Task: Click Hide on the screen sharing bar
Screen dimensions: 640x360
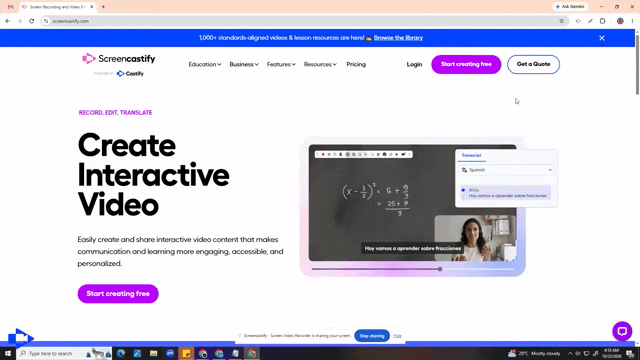Action: [398, 336]
